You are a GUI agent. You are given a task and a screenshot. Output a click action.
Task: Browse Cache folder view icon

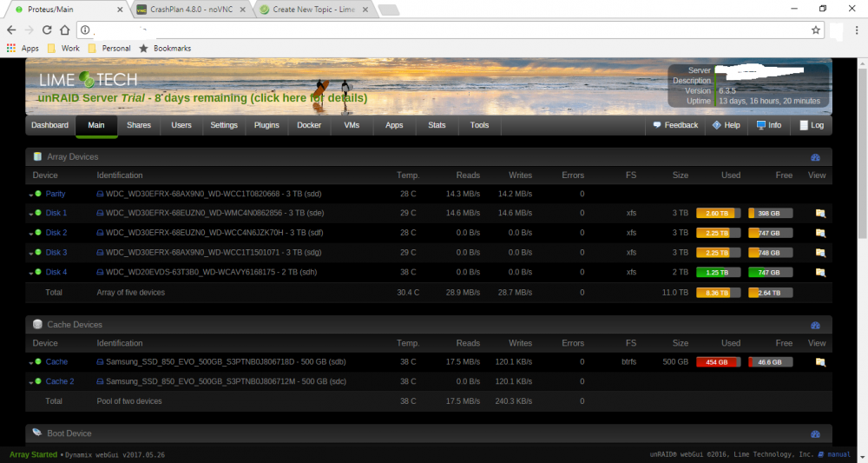[820, 362]
